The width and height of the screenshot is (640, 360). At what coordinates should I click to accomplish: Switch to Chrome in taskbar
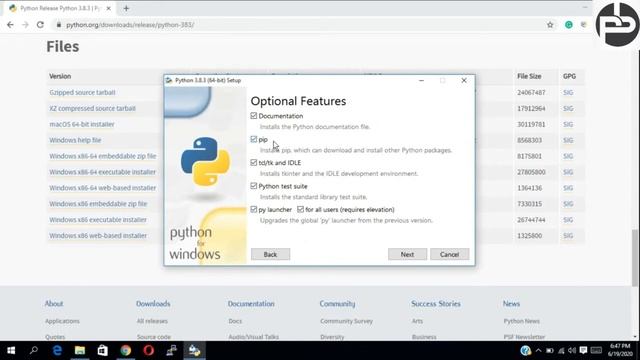[x=126, y=350]
